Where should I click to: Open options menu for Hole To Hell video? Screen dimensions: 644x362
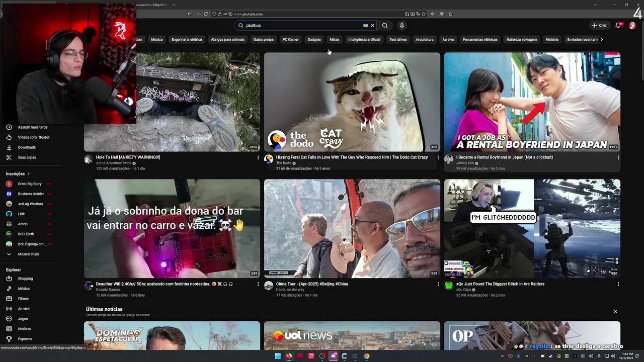tap(258, 157)
